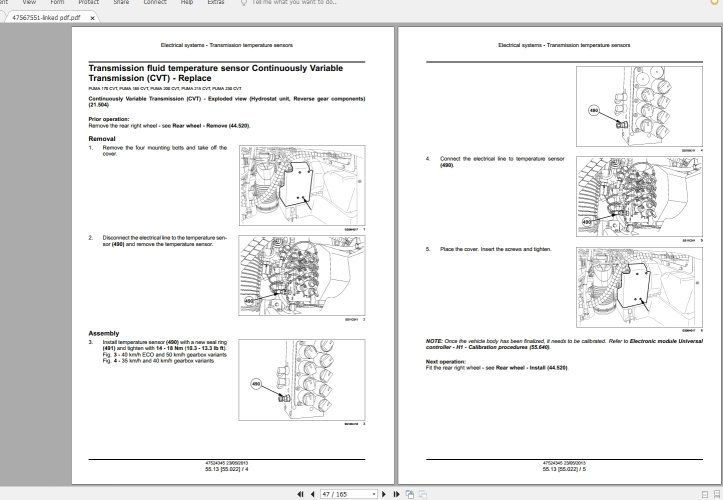
Task: Click step 1 'Remove the four mounting bolts' text
Action: tap(165, 151)
